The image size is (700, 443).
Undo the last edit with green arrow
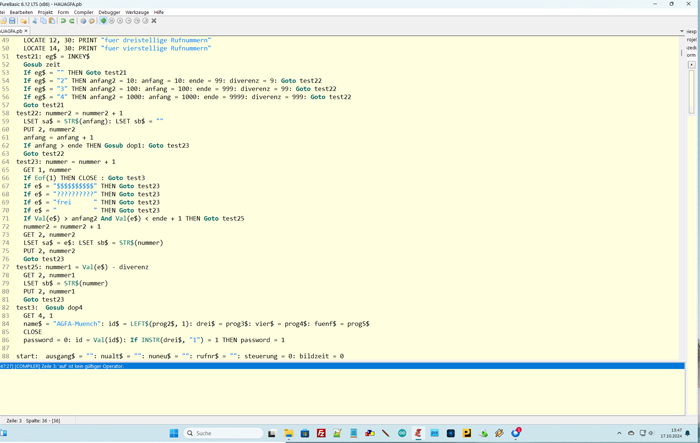(x=63, y=21)
